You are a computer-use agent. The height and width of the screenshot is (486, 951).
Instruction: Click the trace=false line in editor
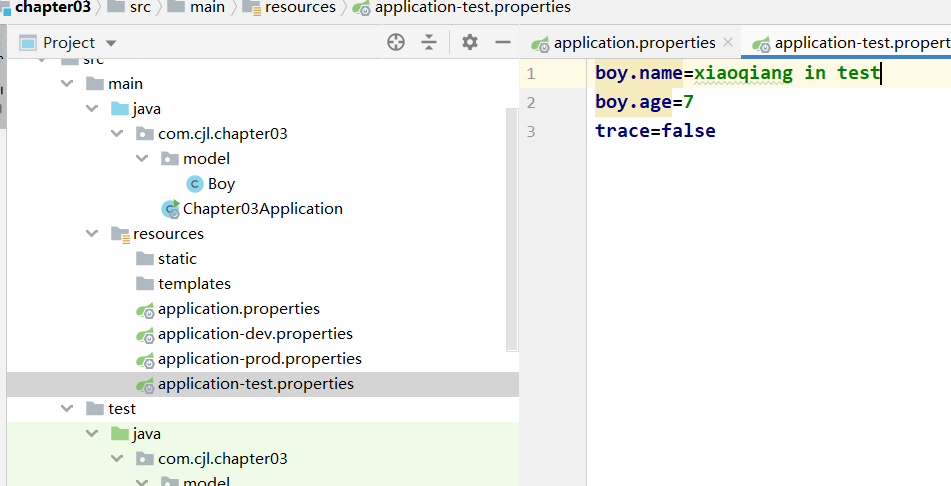click(x=655, y=130)
